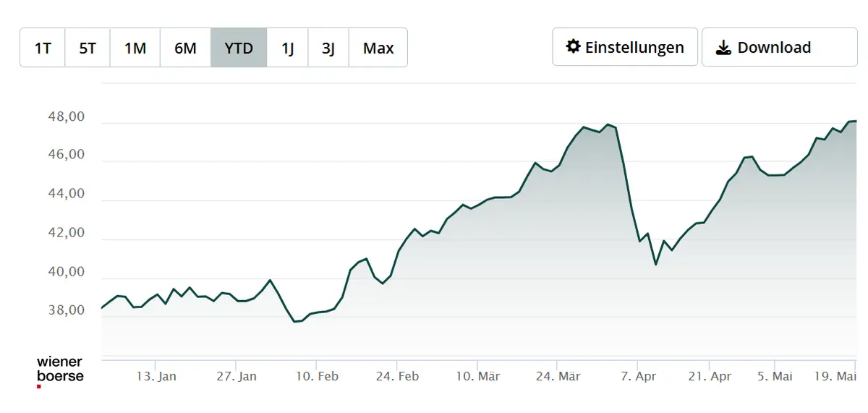Select the 1T time range
868x413 pixels.
[x=43, y=48]
